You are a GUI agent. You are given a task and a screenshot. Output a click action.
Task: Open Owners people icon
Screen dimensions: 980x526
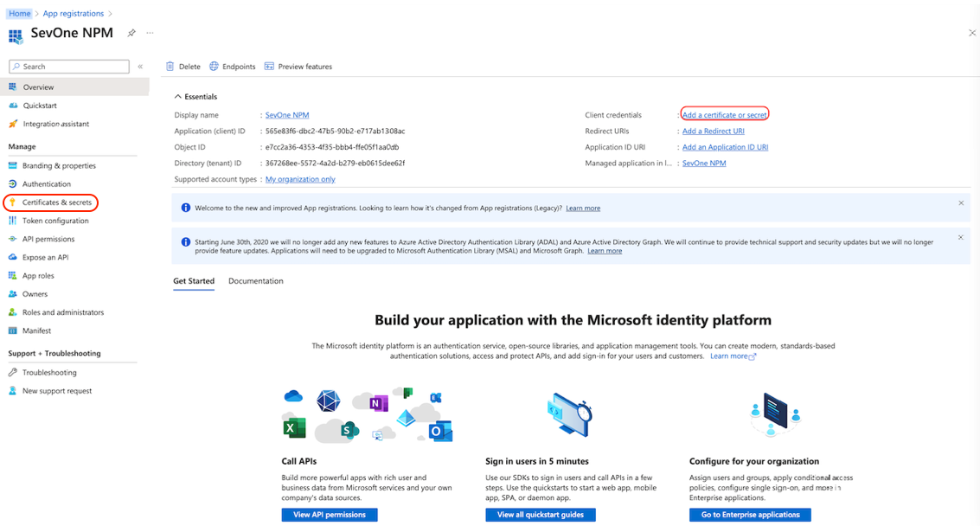[x=12, y=294]
